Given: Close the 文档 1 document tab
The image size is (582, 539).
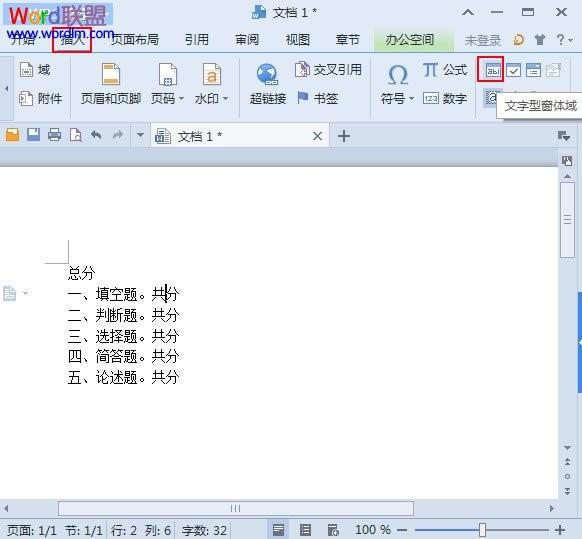Looking at the screenshot, I should [317, 136].
